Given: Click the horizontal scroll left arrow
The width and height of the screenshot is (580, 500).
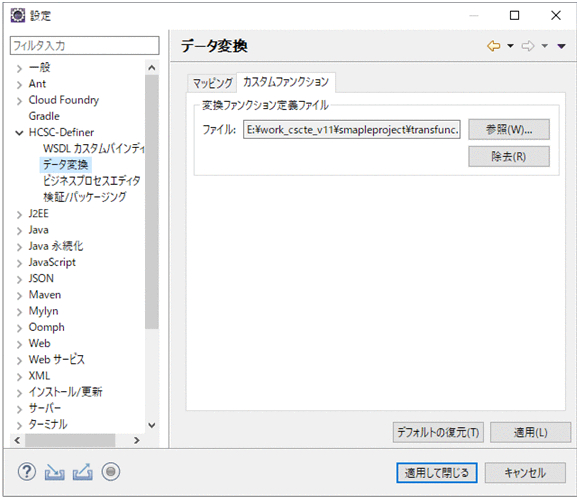Looking at the screenshot, I should [x=17, y=440].
